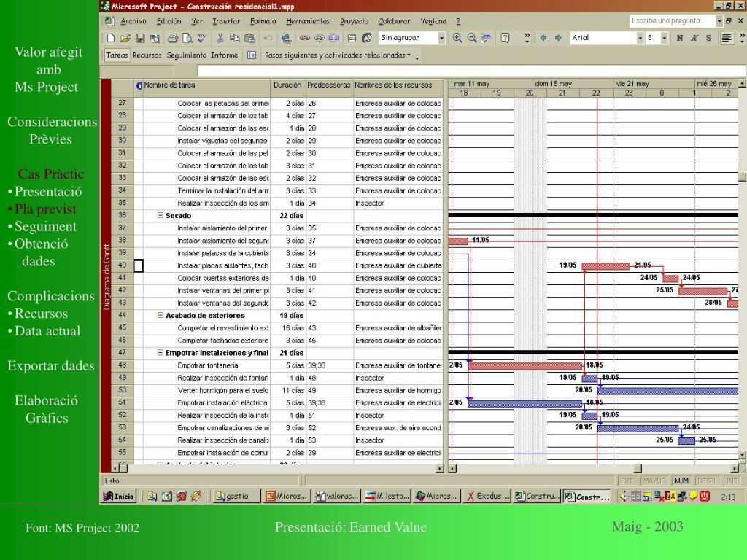Open the Escriba una pregunta dropdown arrow
Viewport: 747px width, 560px height.
point(719,21)
